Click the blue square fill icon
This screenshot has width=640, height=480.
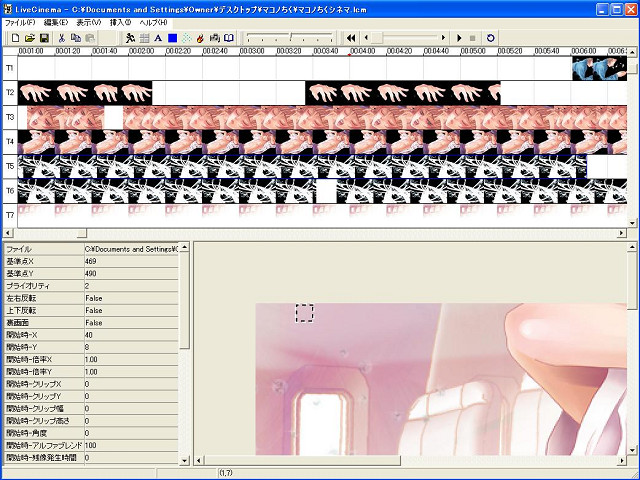coord(173,38)
